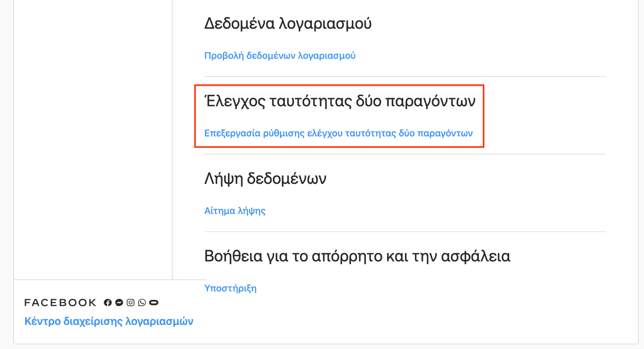This screenshot has width=644, height=349.
Task: Click divider line below Προβολή δεδομένων λογαριασμού
Action: pos(405,76)
